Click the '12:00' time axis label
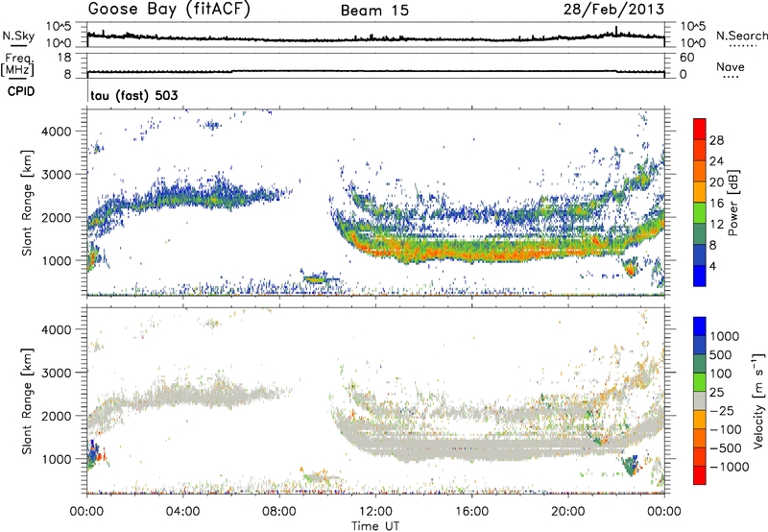 coord(375,512)
